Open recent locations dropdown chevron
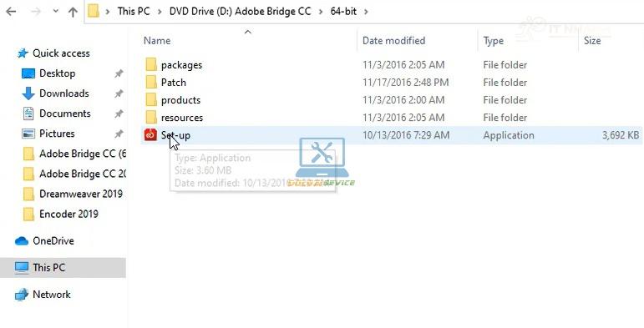 pos(55,12)
